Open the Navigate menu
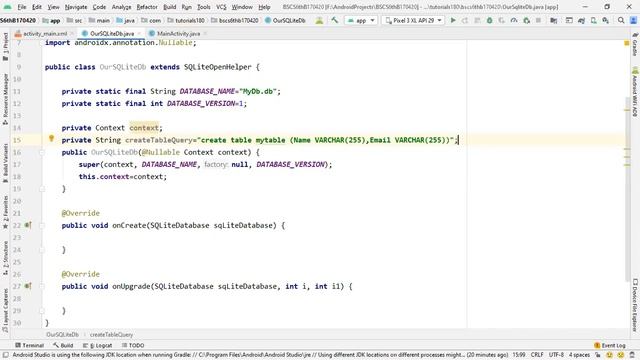This screenshot has height=360, width=640. click(x=76, y=7)
